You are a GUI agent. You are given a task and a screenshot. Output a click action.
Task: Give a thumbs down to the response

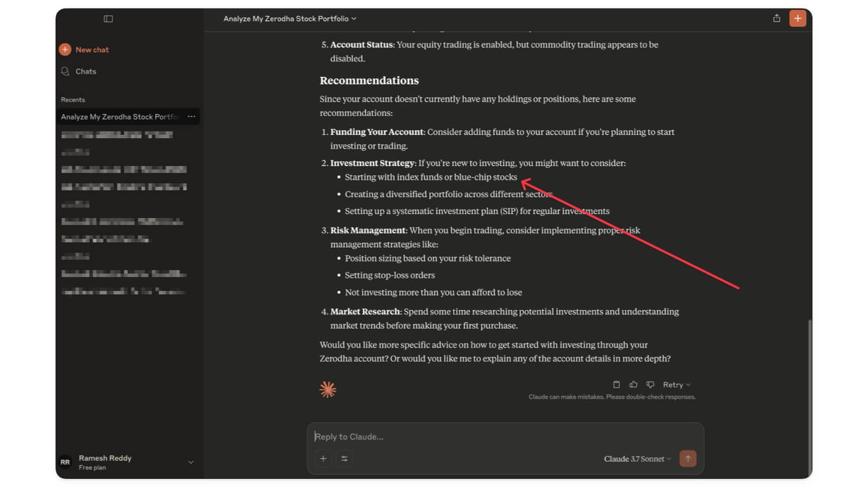click(650, 384)
